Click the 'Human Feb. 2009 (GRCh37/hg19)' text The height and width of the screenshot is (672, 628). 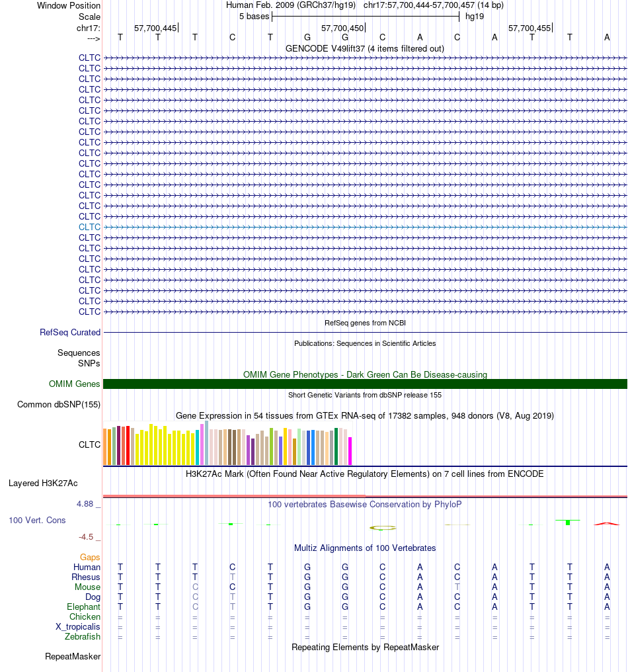pos(291,5)
